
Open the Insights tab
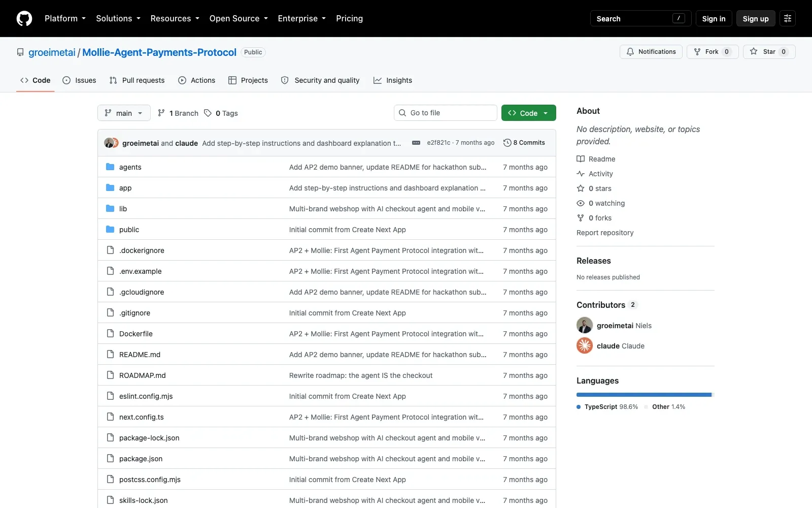tap(393, 80)
